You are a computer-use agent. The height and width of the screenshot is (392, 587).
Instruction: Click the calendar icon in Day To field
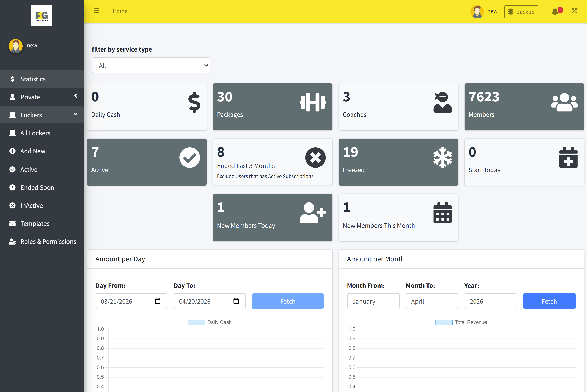[236, 301]
